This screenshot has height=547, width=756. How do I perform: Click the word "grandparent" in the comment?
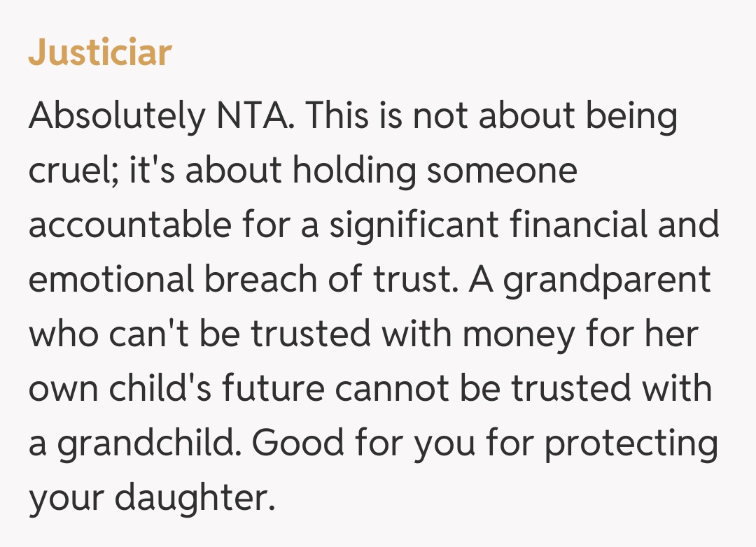607,279
